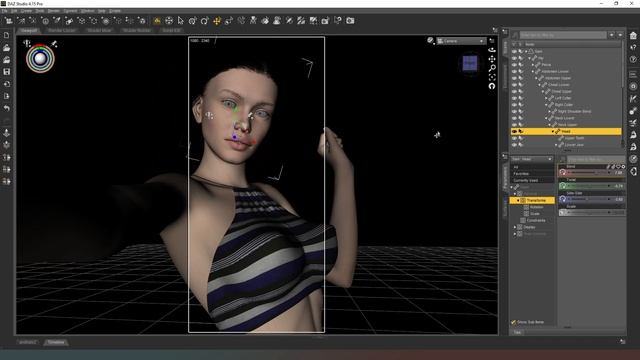The height and width of the screenshot is (360, 640).
Task: Click the New Scene file icon
Action: 7,36
